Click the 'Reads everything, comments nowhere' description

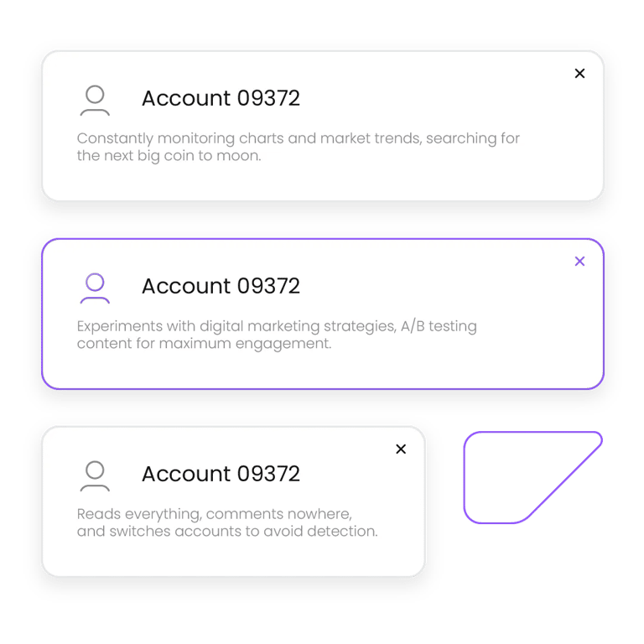click(x=227, y=522)
